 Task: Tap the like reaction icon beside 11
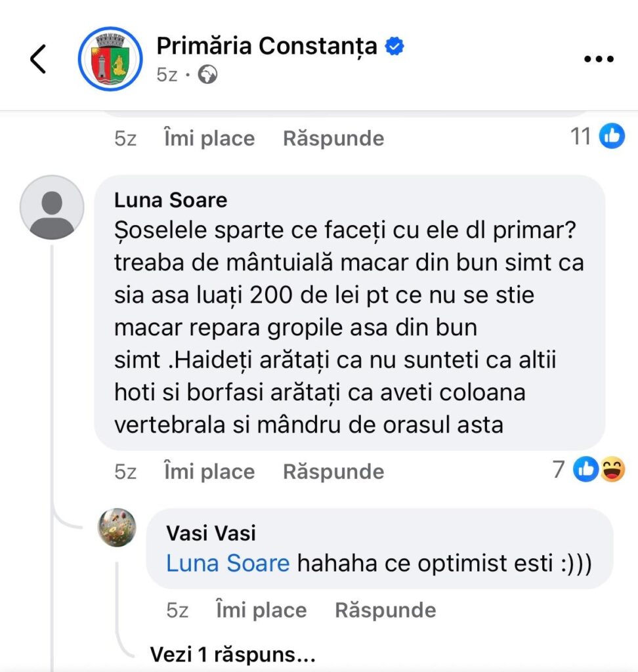pos(612,136)
